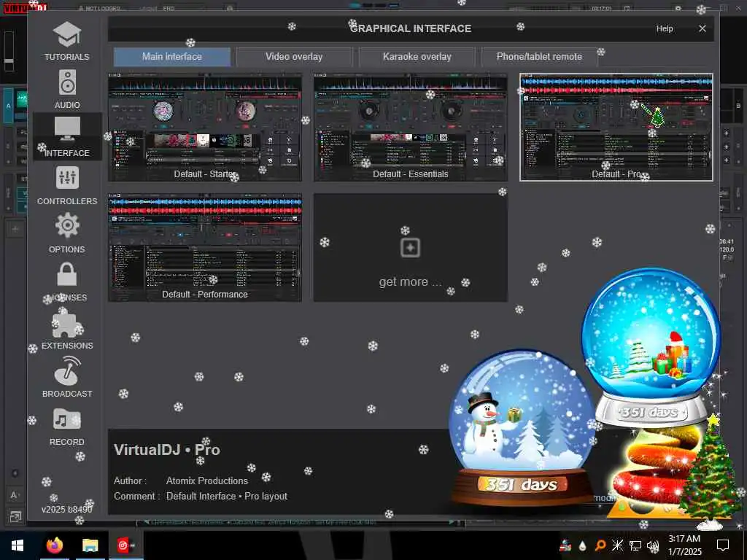The width and height of the screenshot is (747, 560).
Task: Open the Windows Start menu
Action: pyautogui.click(x=18, y=545)
